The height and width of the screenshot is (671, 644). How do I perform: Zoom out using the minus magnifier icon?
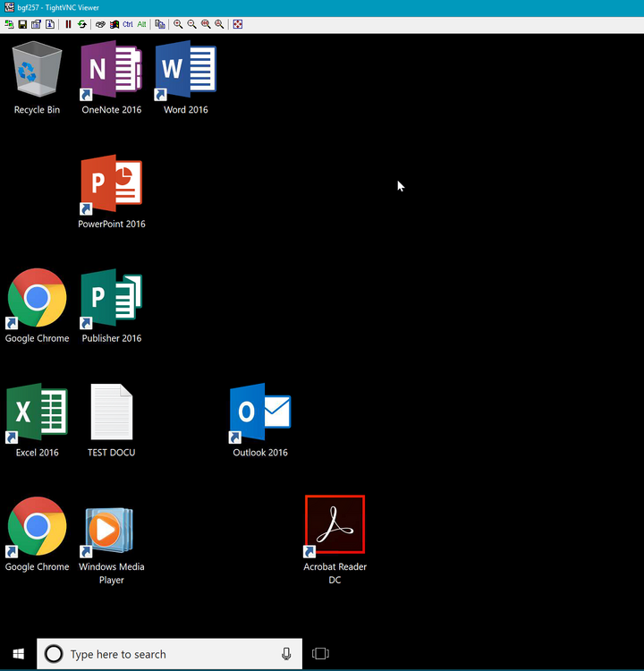[x=191, y=24]
